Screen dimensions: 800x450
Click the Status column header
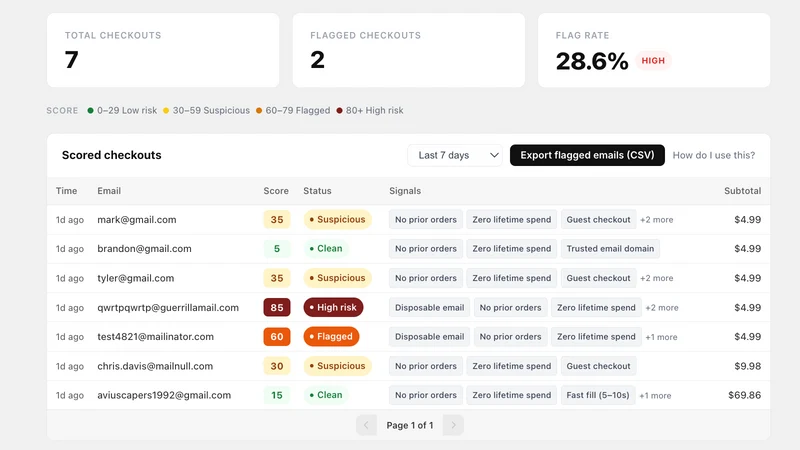317,191
